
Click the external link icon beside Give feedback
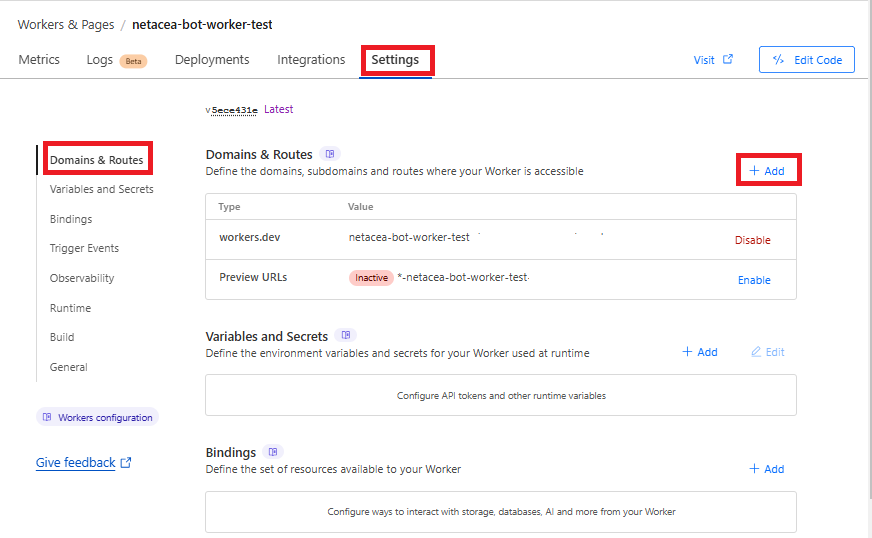(x=125, y=463)
